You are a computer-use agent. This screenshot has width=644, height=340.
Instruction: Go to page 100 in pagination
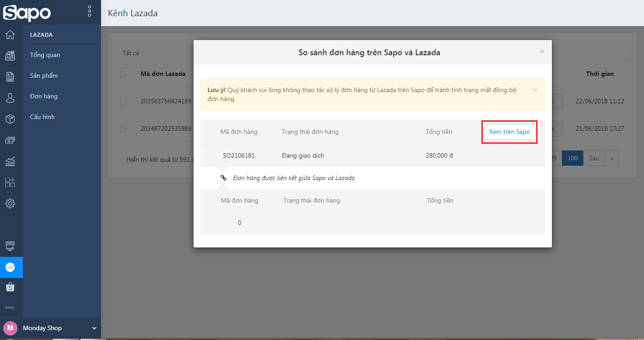pyautogui.click(x=573, y=158)
